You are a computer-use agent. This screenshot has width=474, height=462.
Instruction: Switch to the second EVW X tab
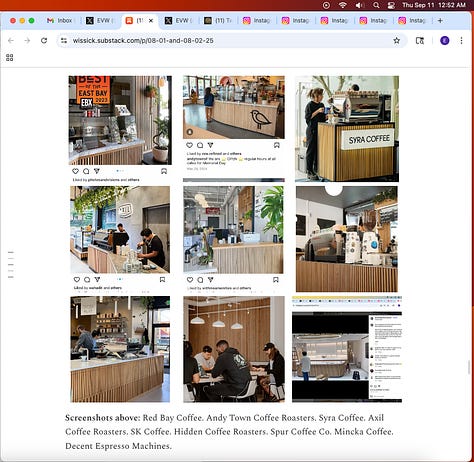[178, 21]
